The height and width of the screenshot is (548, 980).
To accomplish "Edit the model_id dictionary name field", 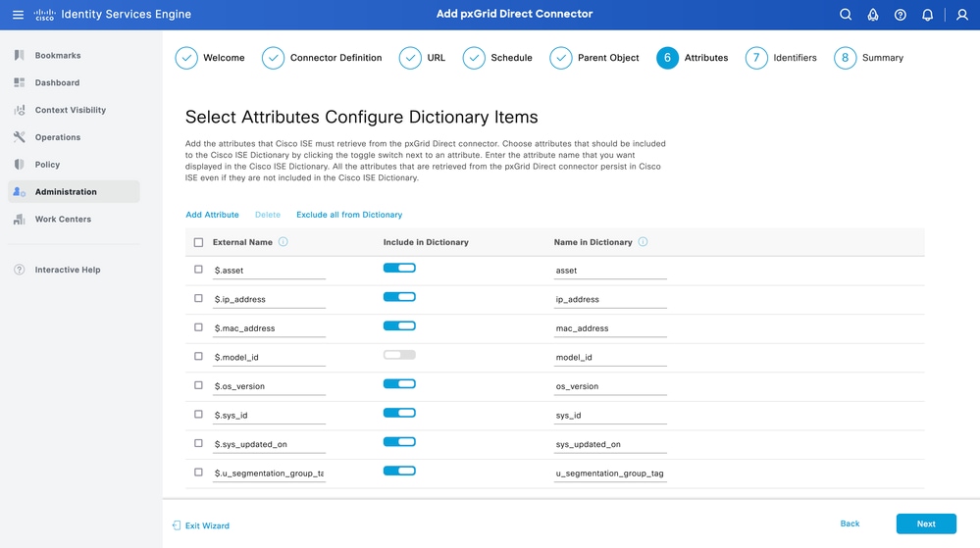I will (610, 358).
